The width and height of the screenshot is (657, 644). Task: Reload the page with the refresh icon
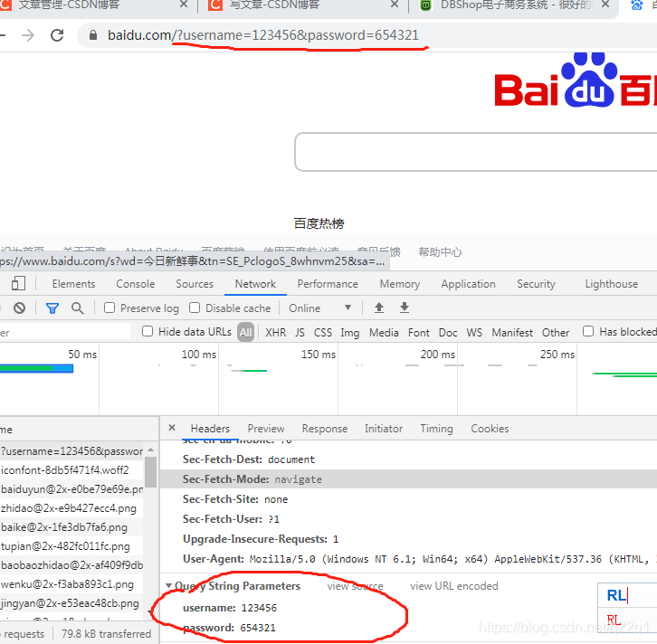point(57,35)
